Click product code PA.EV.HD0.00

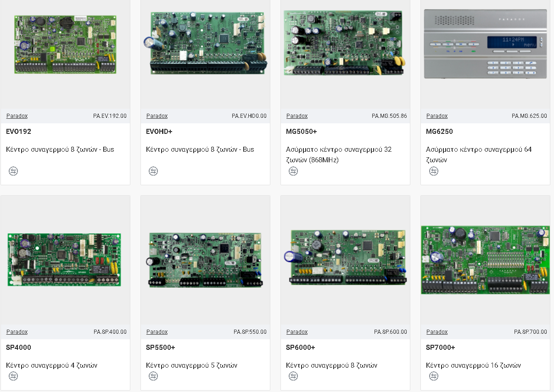pyautogui.click(x=249, y=116)
